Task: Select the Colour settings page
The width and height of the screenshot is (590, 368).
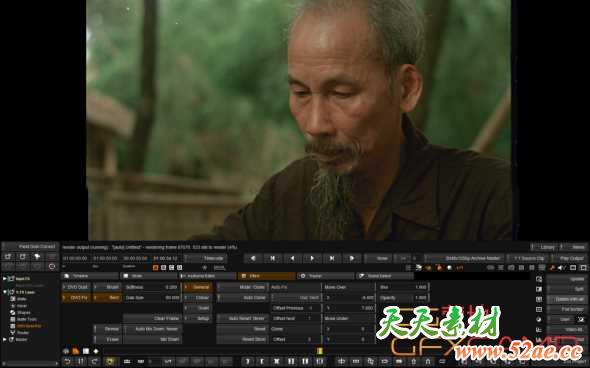Action: 198,298
